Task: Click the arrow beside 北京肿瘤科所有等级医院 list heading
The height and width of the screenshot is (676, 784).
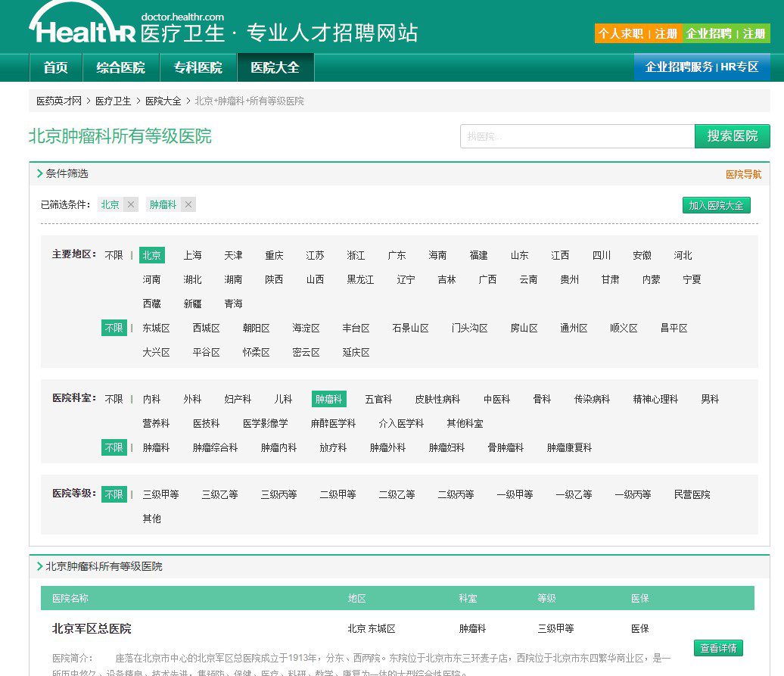Action: [39, 566]
